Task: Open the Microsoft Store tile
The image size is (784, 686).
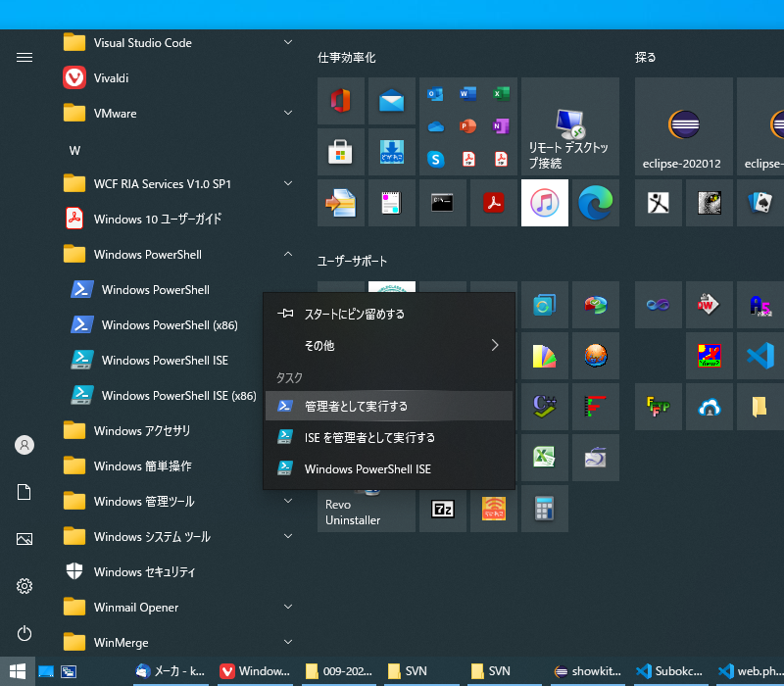Action: click(340, 152)
